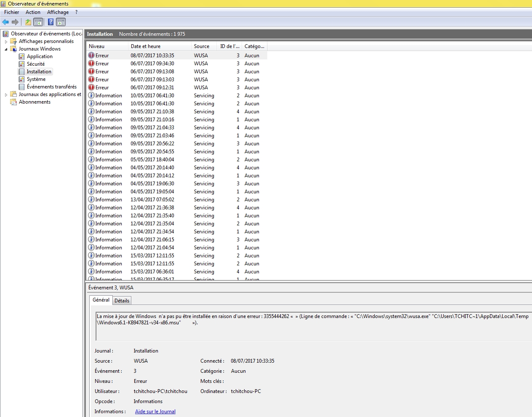Open Aide sur le Journal link
The width and height of the screenshot is (532, 417).
pyautogui.click(x=155, y=412)
